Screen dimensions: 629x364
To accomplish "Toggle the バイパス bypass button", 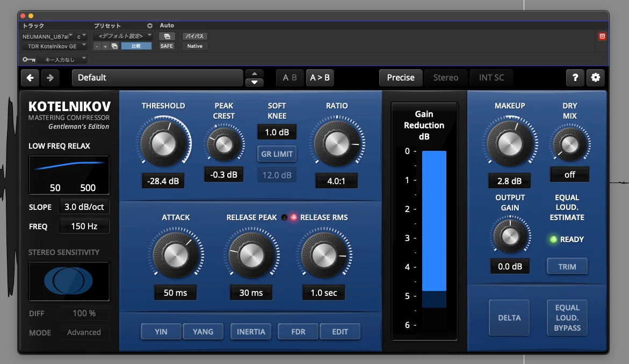I will [194, 37].
